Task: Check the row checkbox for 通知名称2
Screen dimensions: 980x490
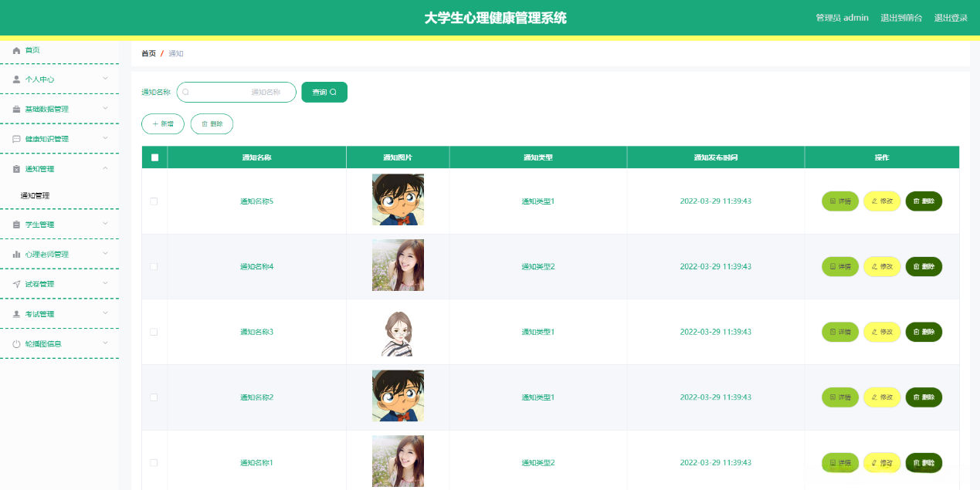Action: 154,397
